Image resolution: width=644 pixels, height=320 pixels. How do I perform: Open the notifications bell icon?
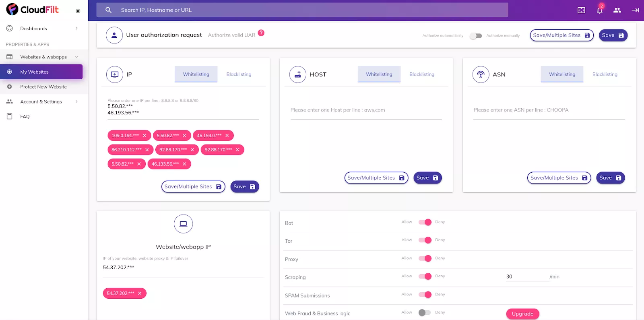tap(599, 10)
